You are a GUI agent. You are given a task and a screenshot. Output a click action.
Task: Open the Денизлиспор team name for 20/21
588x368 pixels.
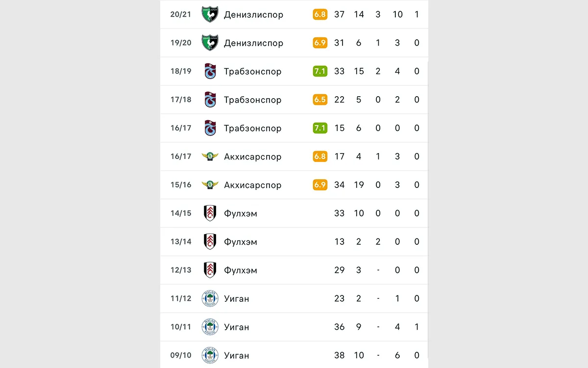point(253,14)
